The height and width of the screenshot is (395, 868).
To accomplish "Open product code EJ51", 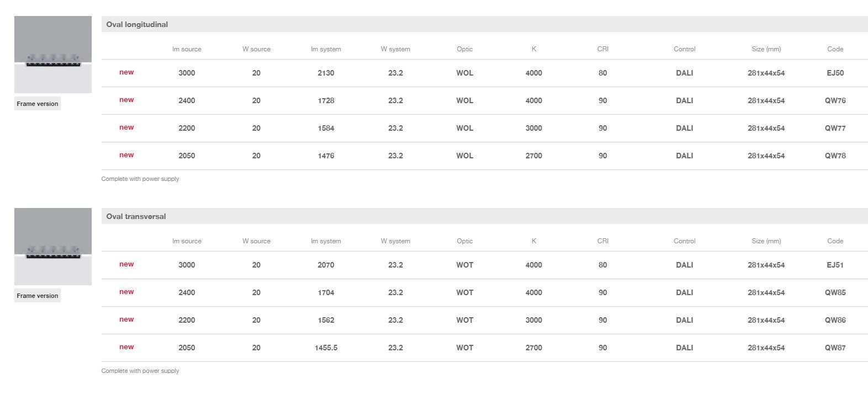I will coord(835,265).
